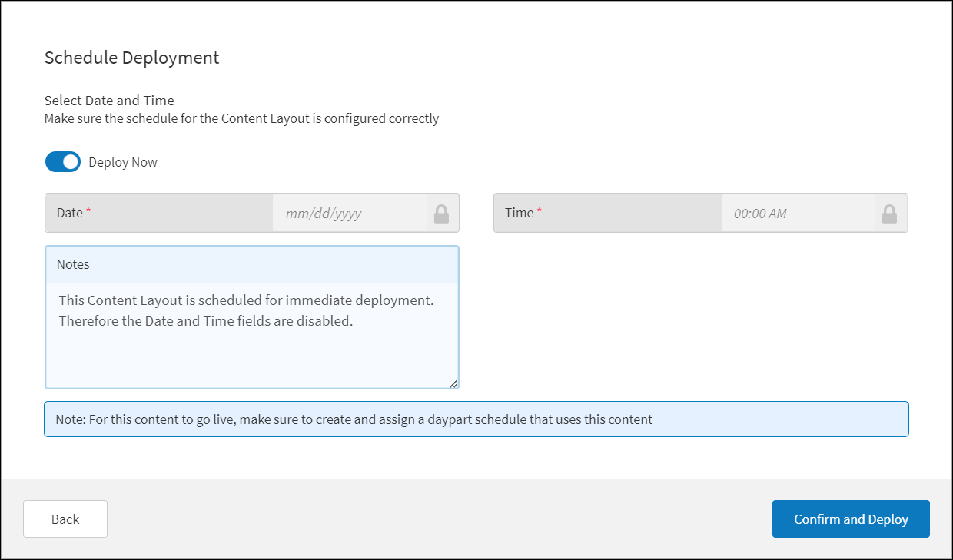The height and width of the screenshot is (560, 953).
Task: Click the Schedule Deployment heading
Action: click(131, 58)
